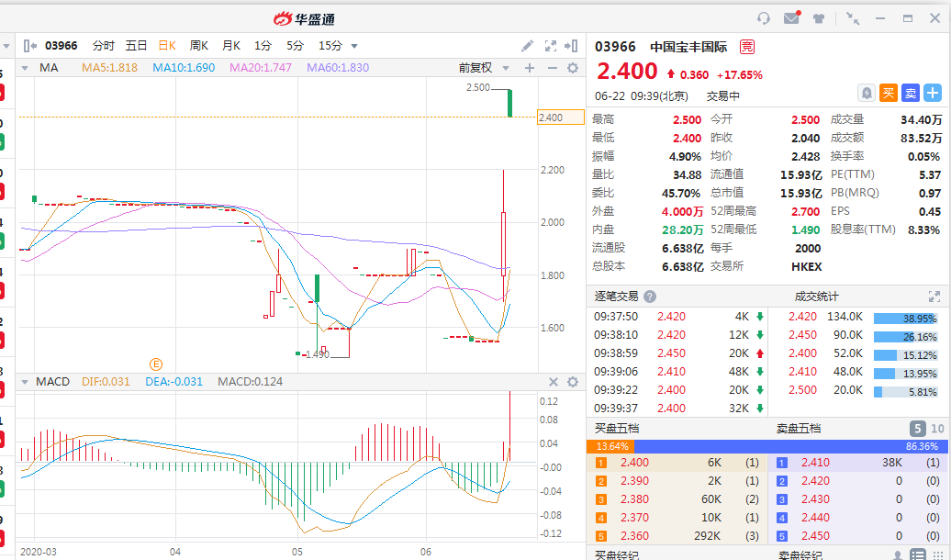Click the orange 买 buy button
The image size is (951, 560).
pos(888,93)
